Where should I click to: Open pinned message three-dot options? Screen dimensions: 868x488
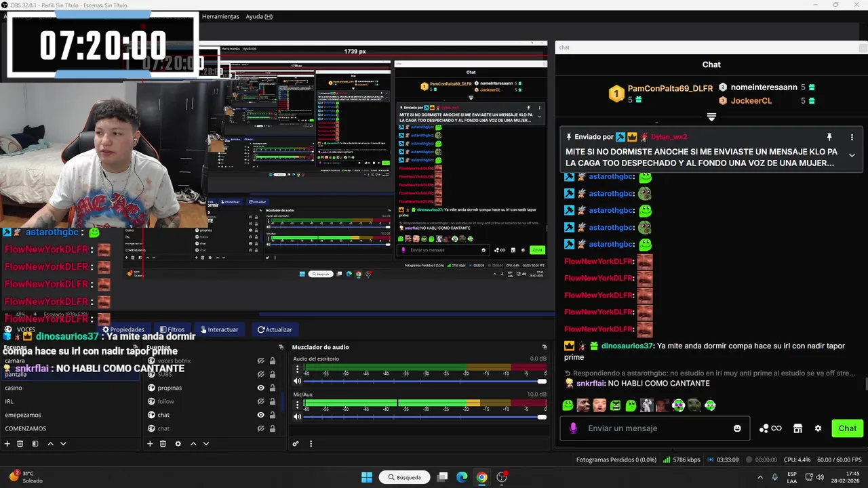[x=852, y=137]
